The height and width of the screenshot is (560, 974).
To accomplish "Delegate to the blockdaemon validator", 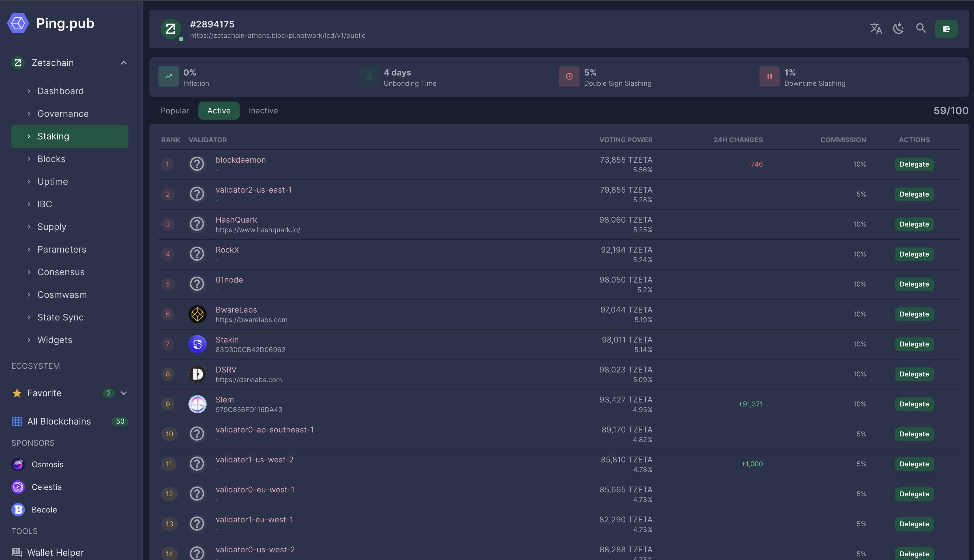I will (914, 164).
